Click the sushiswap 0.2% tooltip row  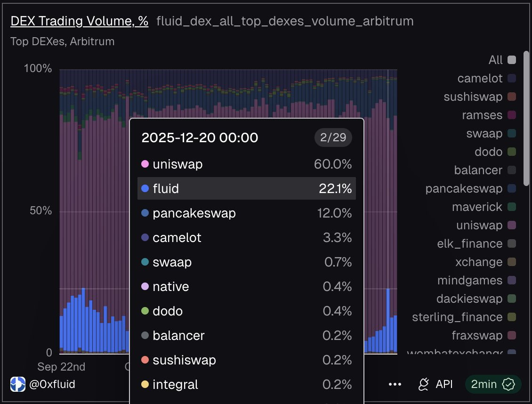point(247,360)
